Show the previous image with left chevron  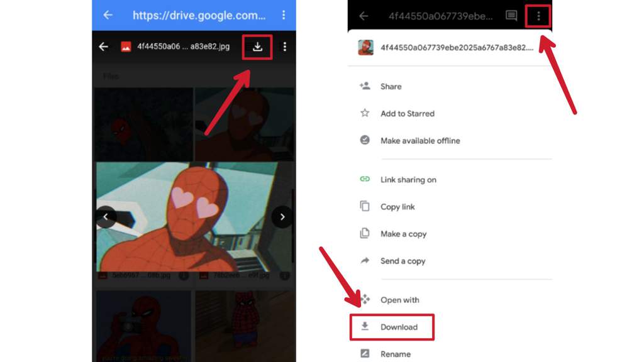106,217
